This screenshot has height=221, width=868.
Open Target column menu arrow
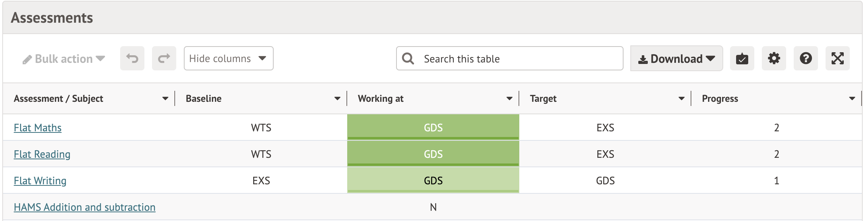682,98
